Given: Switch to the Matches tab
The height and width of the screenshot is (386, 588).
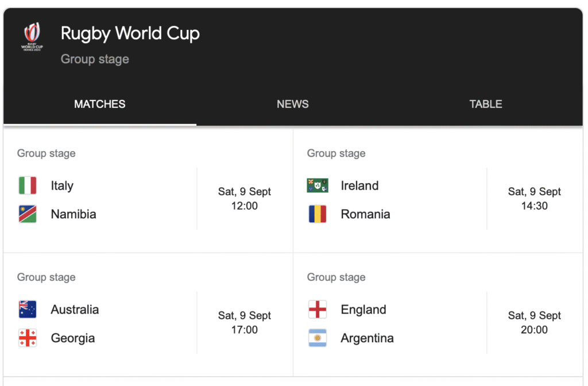Looking at the screenshot, I should [100, 104].
